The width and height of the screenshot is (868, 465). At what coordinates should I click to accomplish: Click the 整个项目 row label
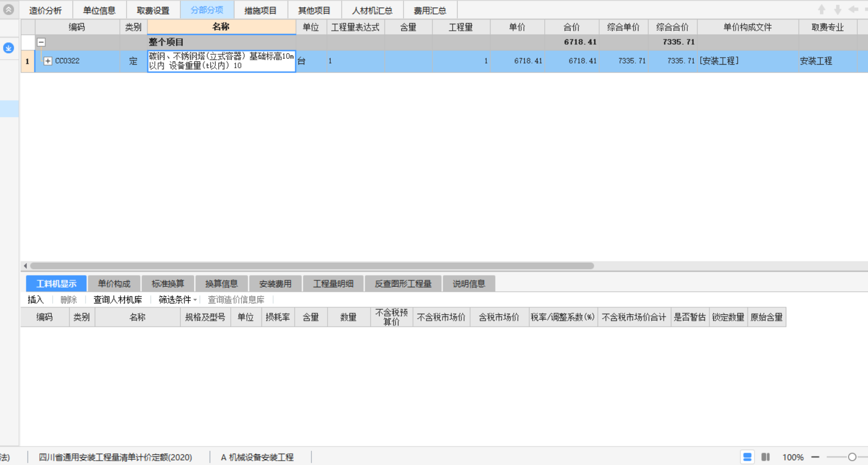click(x=166, y=42)
